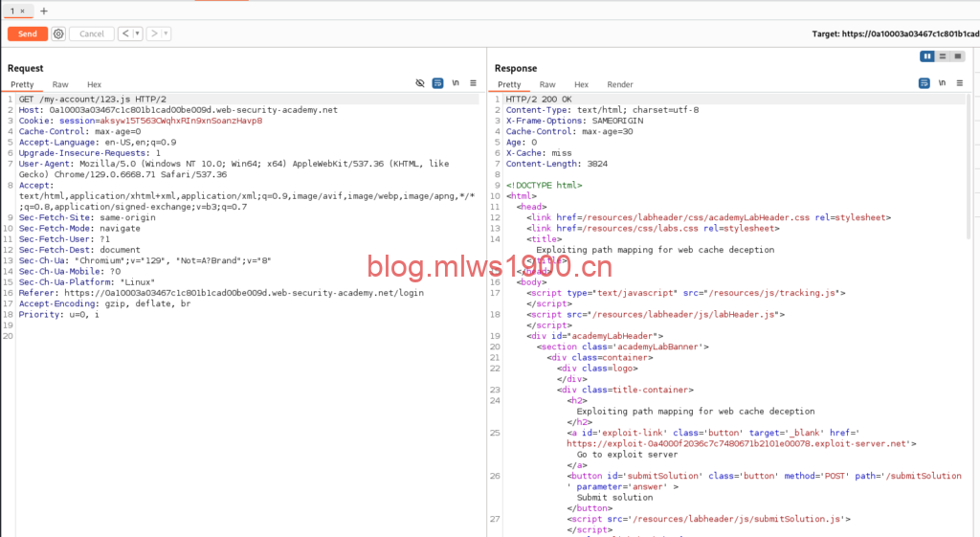980x537 pixels.
Task: Toggle word wrap icon in Request panel
Action: (437, 83)
